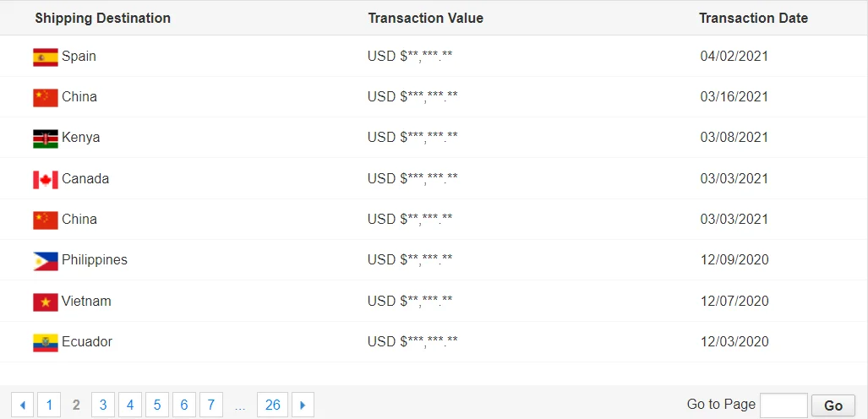Click the Kenya flag icon
868x419 pixels.
[x=46, y=139]
